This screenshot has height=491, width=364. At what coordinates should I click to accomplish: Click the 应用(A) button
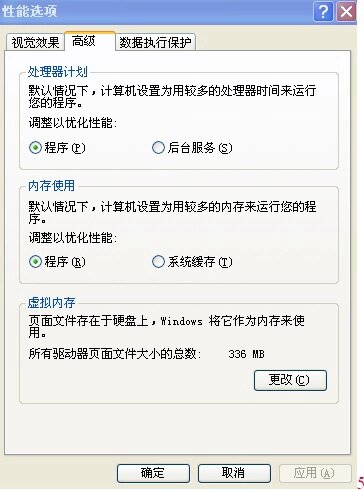315,473
